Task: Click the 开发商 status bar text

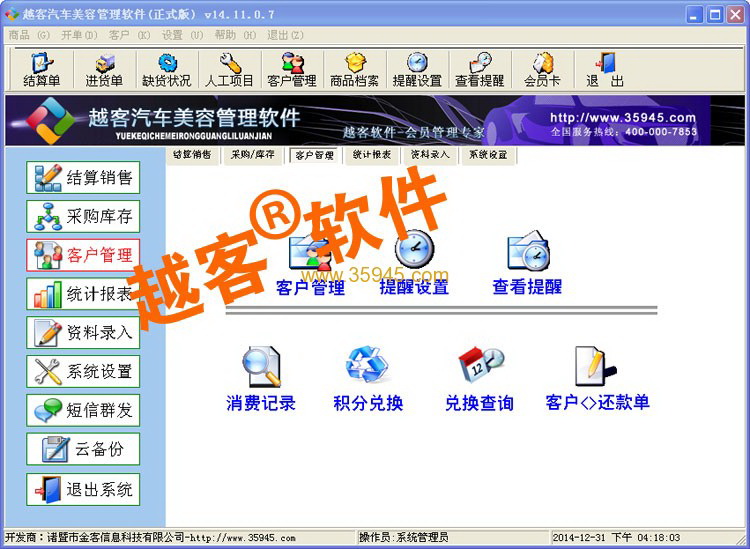Action: coord(150,538)
